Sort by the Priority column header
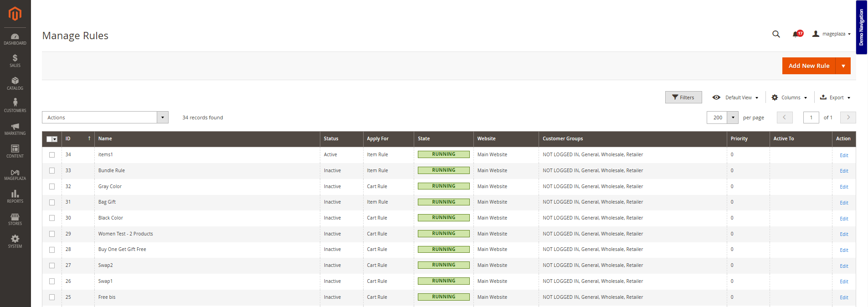 [x=748, y=139]
